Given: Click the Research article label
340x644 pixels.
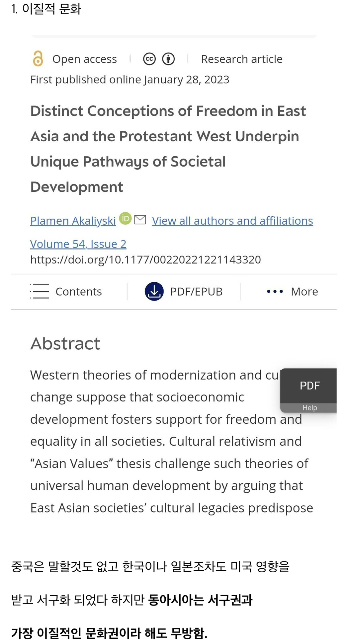Looking at the screenshot, I should tap(242, 59).
